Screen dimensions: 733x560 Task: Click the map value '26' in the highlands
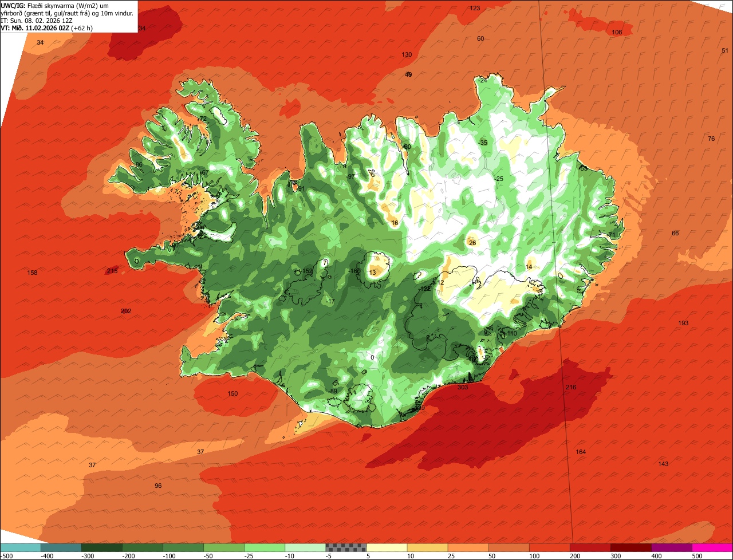(x=472, y=243)
